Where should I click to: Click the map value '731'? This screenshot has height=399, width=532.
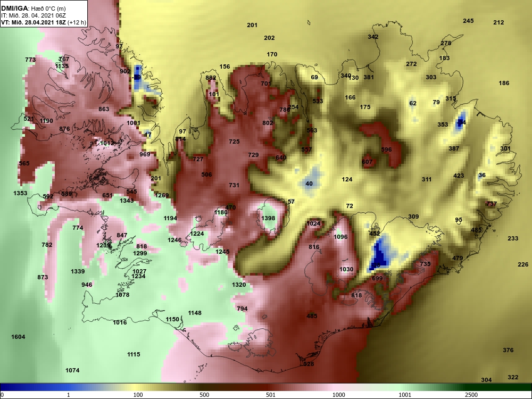[234, 185]
